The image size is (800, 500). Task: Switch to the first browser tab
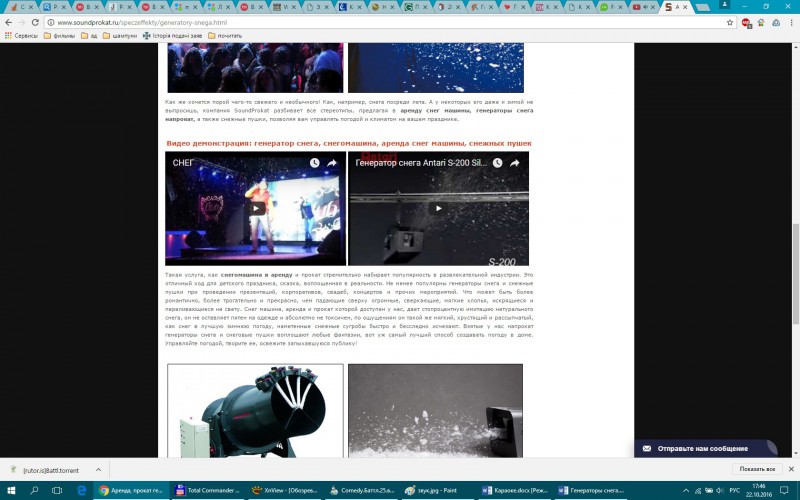[x=20, y=7]
